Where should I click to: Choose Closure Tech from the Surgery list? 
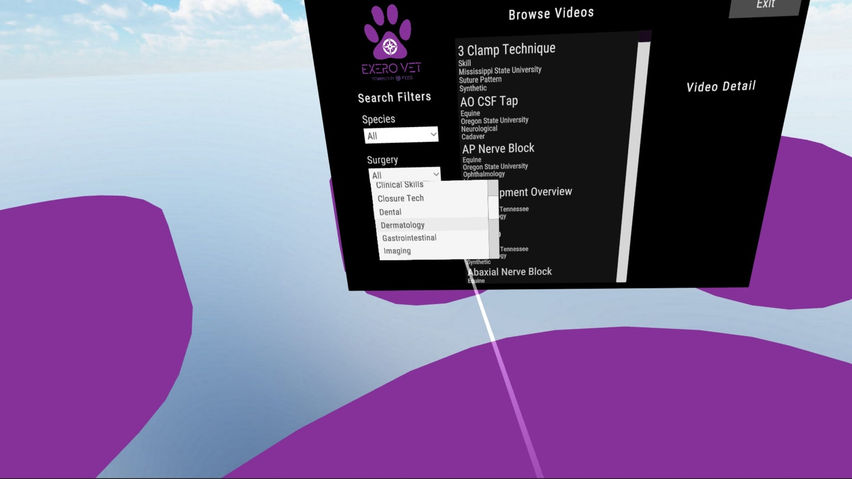coord(400,198)
